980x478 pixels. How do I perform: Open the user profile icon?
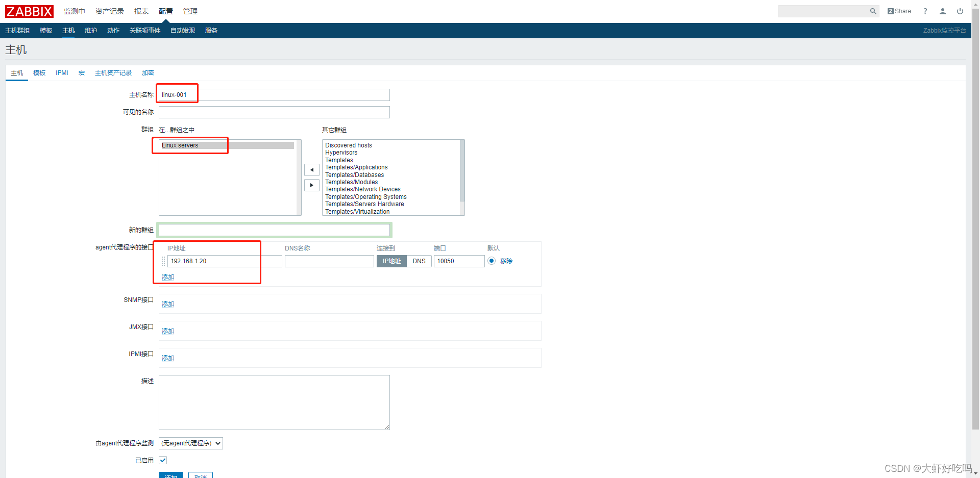942,11
